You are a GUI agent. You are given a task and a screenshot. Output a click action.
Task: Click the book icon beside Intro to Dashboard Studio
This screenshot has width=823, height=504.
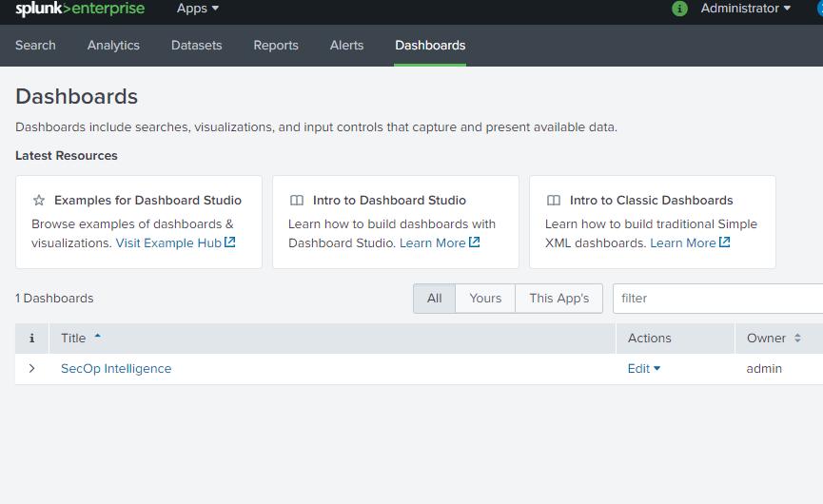(297, 201)
